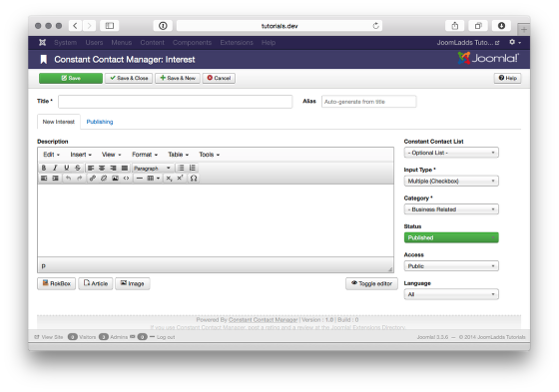Image resolution: width=559 pixels, height=392 pixels.
Task: Click inside the description text area
Action: tap(216, 220)
